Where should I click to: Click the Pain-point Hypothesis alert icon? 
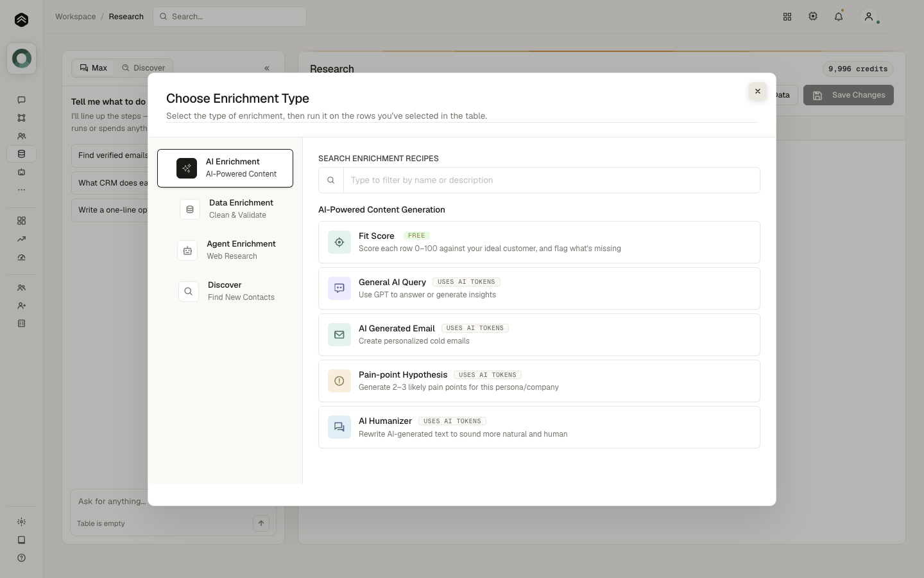pos(339,381)
